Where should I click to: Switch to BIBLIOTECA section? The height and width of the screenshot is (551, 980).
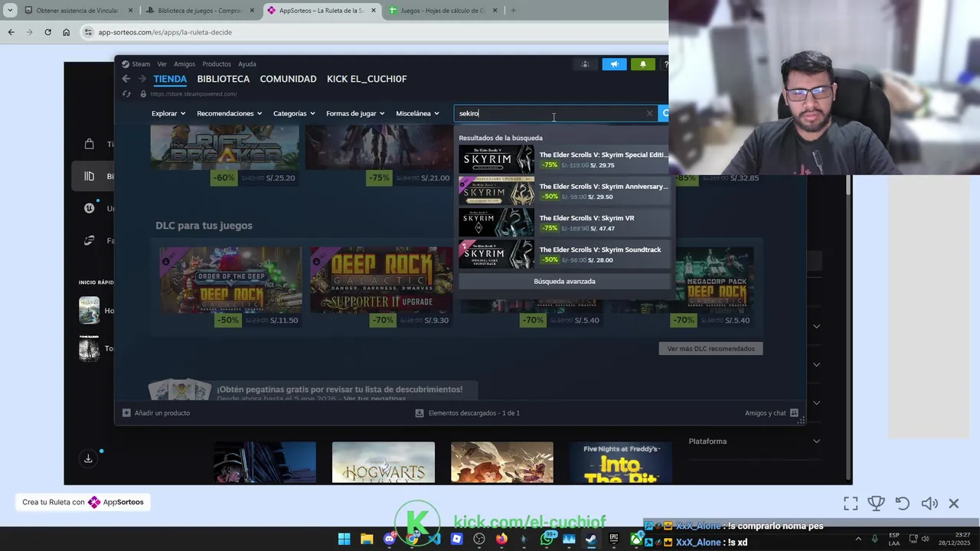224,79
